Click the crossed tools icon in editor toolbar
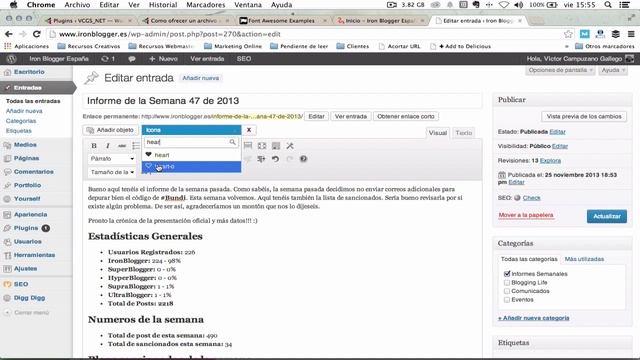The image size is (640, 360). tap(290, 146)
